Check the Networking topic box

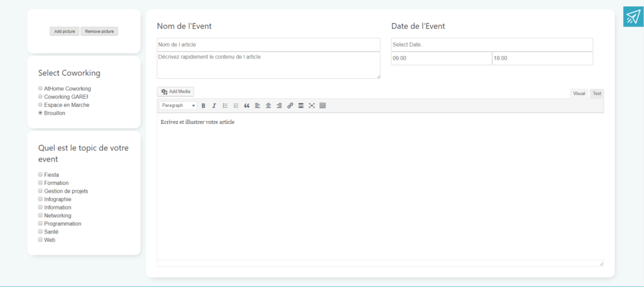coord(41,215)
